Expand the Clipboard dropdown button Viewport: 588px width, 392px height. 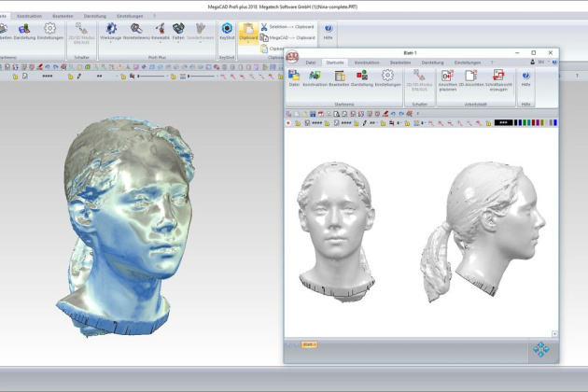pos(249,39)
